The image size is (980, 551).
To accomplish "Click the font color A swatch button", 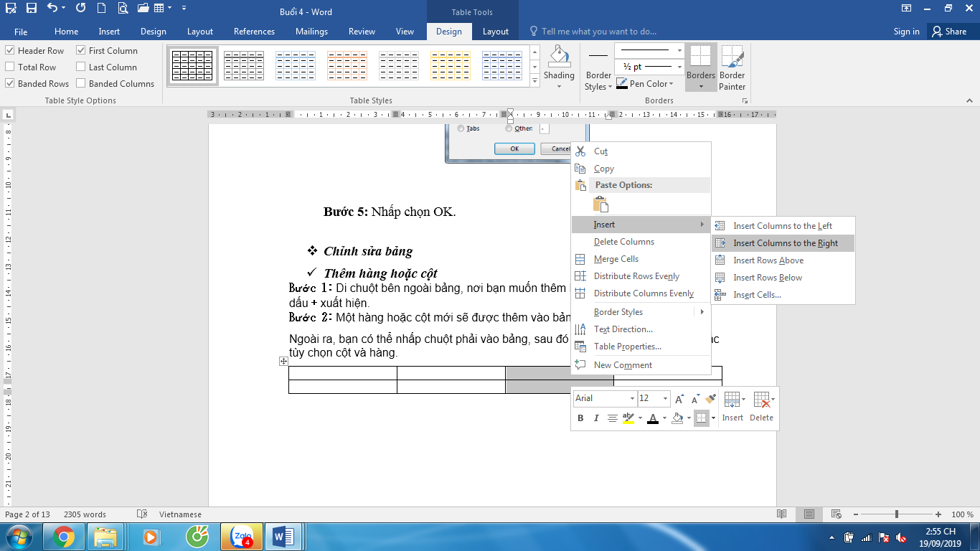I will [652, 418].
